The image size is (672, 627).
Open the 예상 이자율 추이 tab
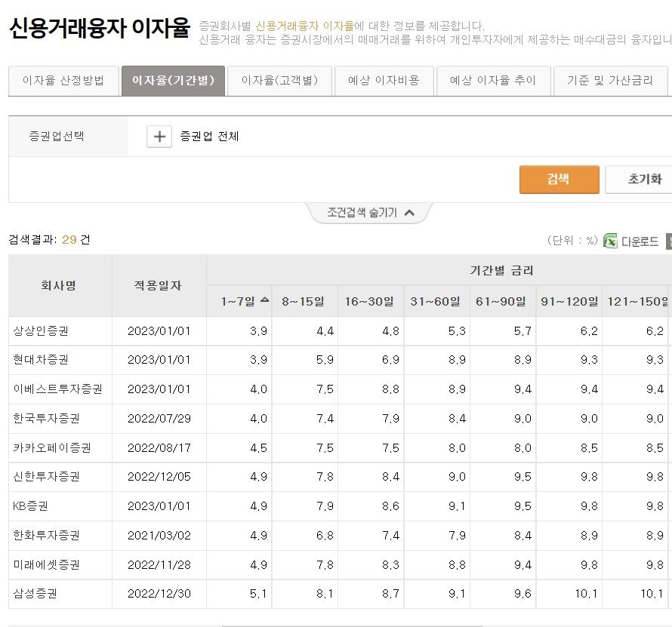(x=493, y=81)
